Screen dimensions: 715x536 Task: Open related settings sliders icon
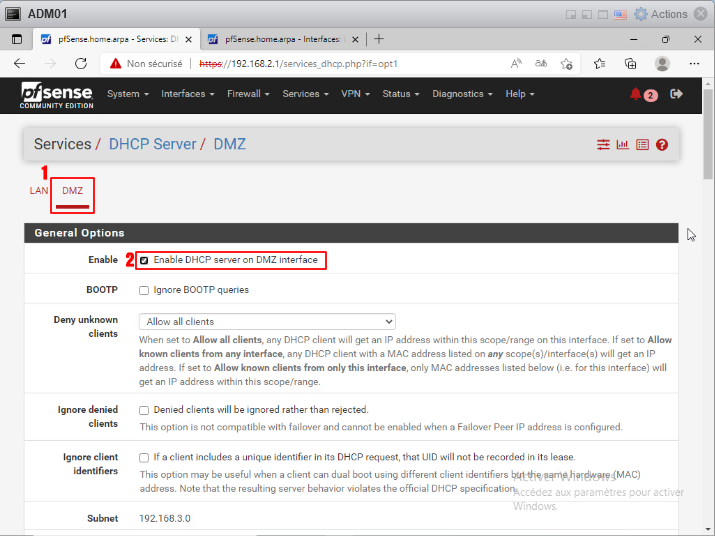pos(603,145)
